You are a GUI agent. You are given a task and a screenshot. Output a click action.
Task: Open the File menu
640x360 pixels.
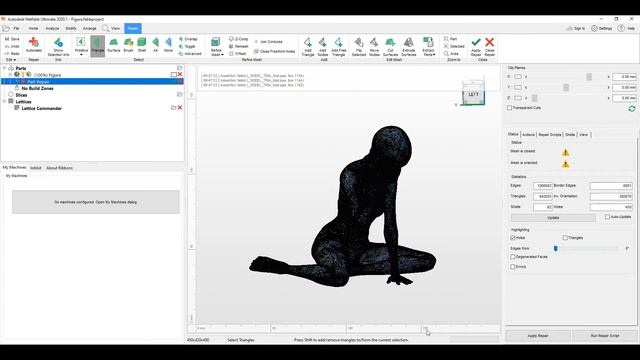coord(16,28)
